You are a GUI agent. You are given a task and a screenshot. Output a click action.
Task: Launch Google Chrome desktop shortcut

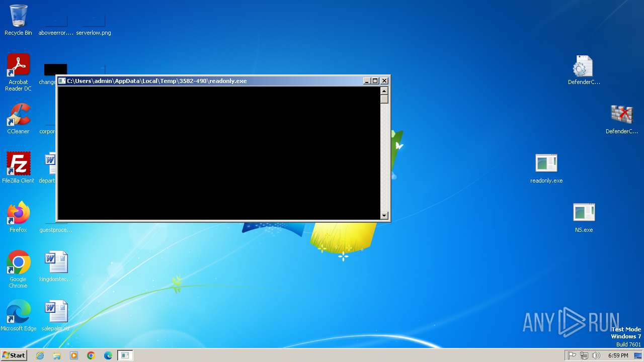(x=18, y=269)
